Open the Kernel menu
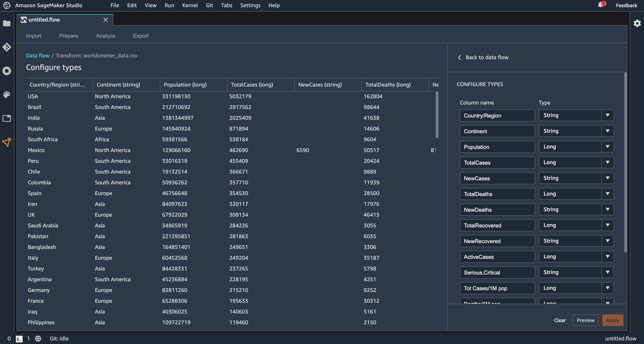Viewport: 644px width, 344px height. (190, 5)
